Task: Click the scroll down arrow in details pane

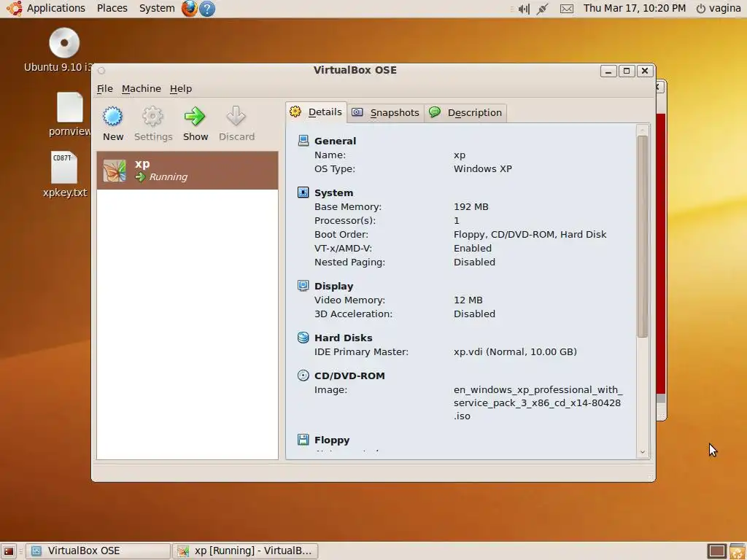Action: tap(642, 452)
